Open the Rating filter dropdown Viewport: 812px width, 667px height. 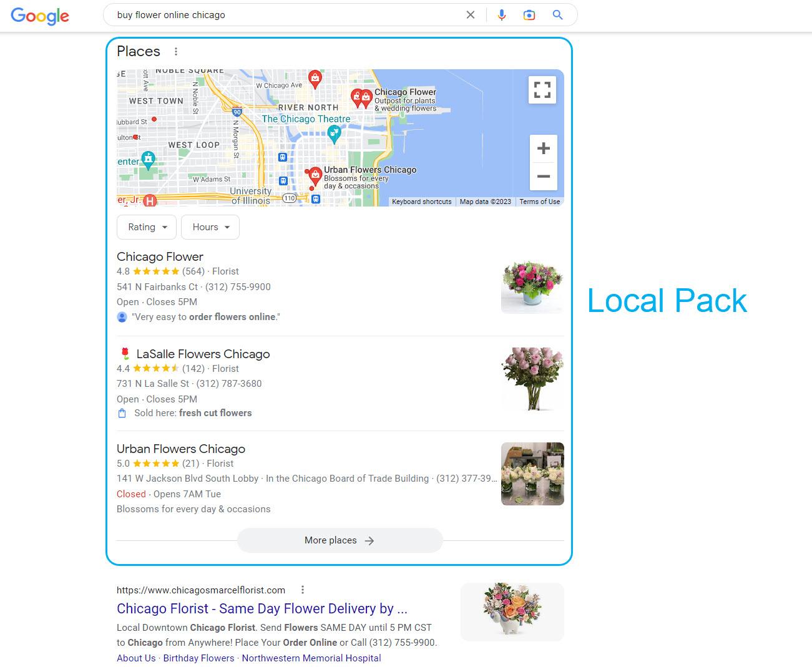[146, 227]
